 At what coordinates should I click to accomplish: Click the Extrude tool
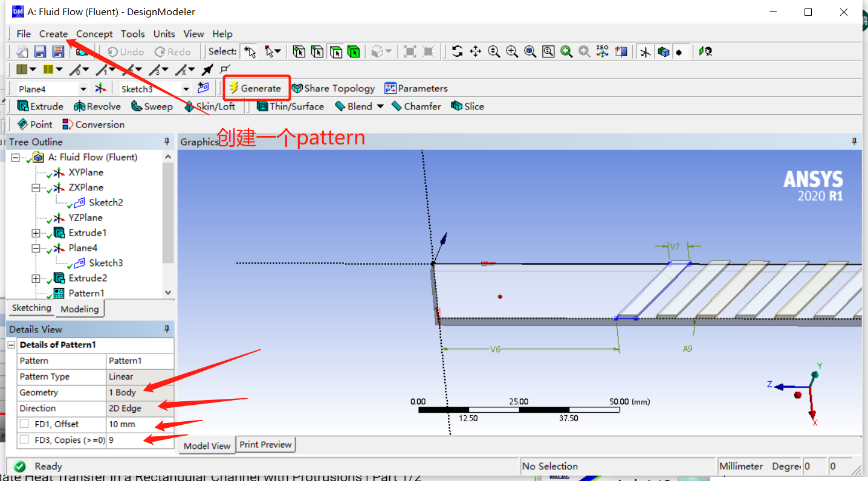(x=40, y=106)
